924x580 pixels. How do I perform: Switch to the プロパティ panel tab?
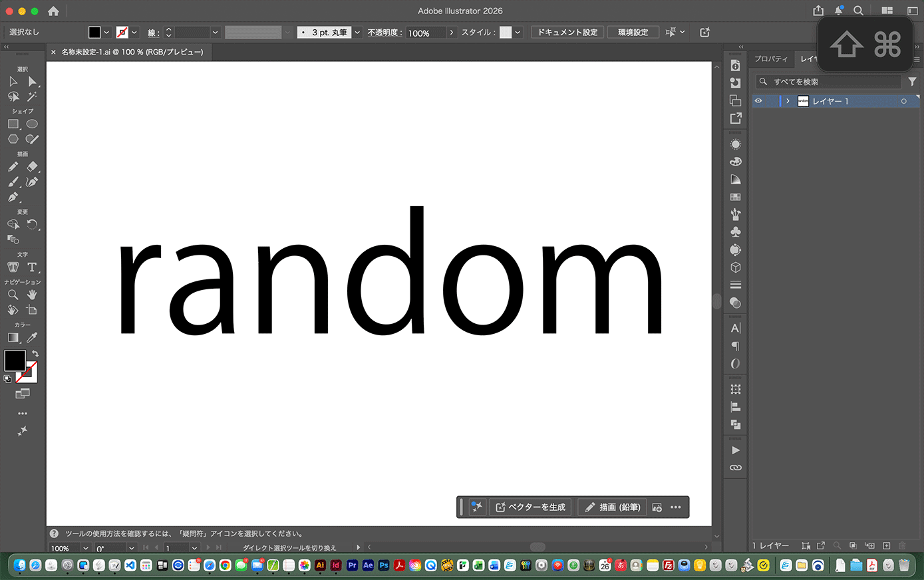pyautogui.click(x=771, y=59)
